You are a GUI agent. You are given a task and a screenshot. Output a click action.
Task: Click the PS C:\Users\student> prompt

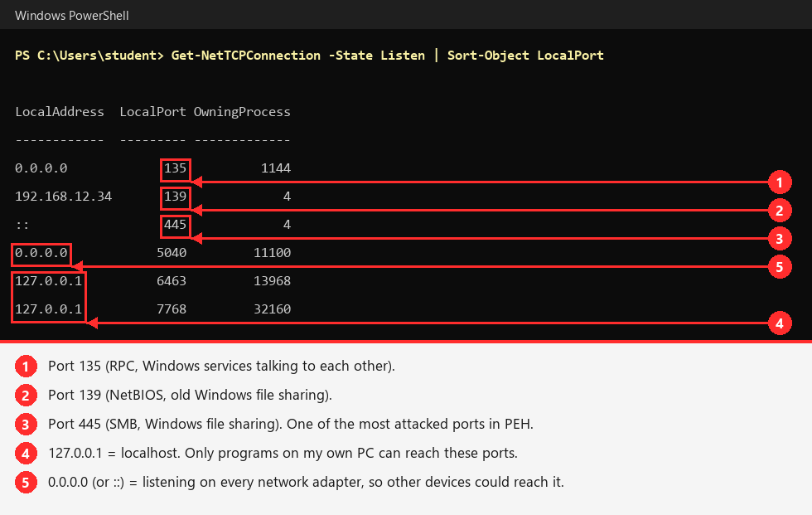(x=89, y=56)
